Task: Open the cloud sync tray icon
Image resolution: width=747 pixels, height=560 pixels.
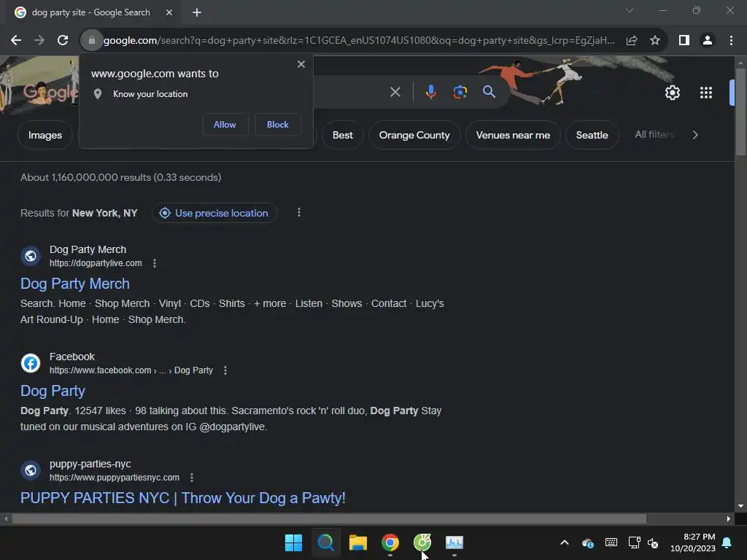Action: click(x=588, y=542)
